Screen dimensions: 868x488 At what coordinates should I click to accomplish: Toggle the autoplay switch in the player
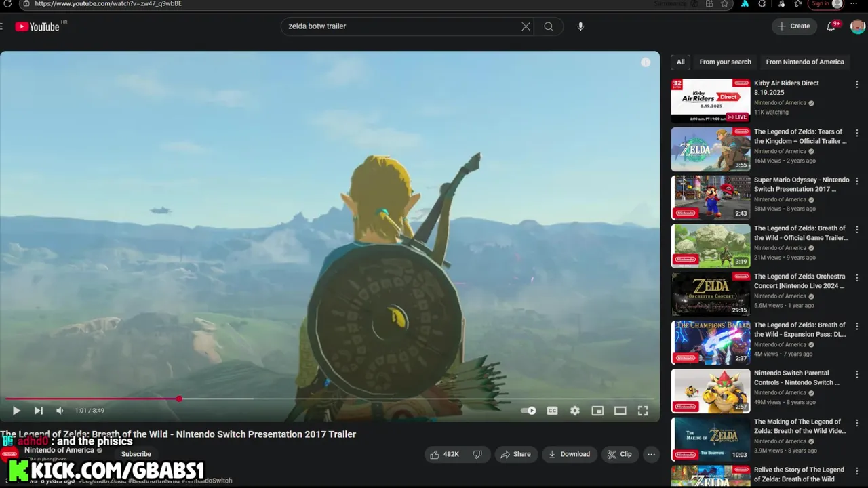click(528, 411)
